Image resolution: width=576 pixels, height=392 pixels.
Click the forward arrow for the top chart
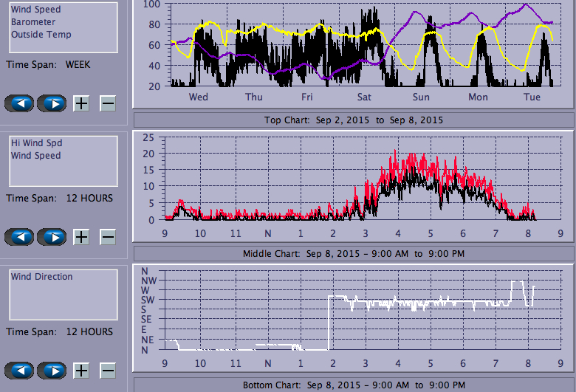(52, 103)
